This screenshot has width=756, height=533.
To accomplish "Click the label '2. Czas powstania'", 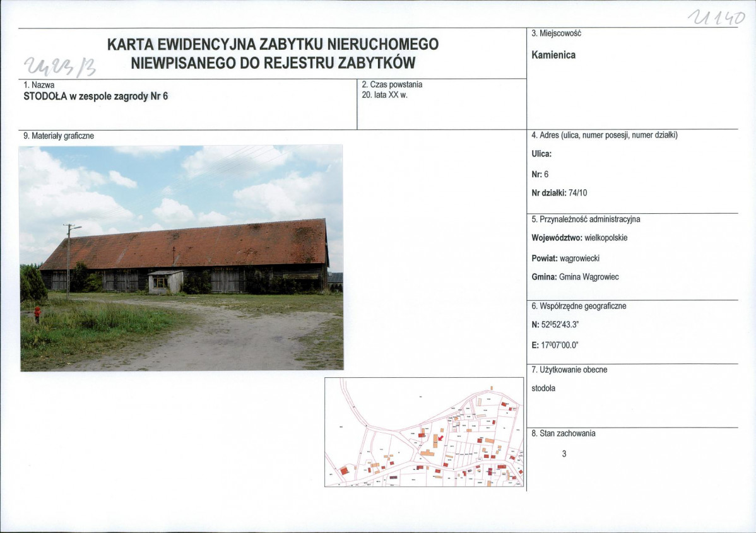I will (x=392, y=85).
